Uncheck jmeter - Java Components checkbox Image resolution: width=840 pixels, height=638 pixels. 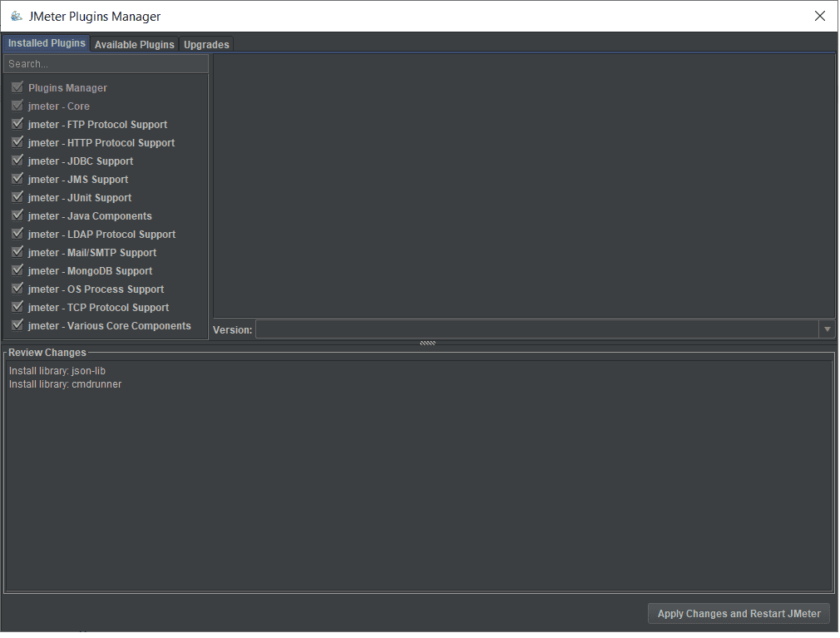pos(17,215)
